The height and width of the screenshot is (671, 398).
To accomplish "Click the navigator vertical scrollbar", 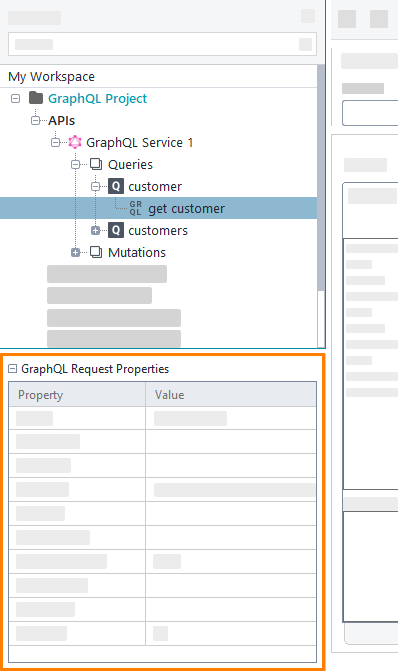I will click(320, 178).
